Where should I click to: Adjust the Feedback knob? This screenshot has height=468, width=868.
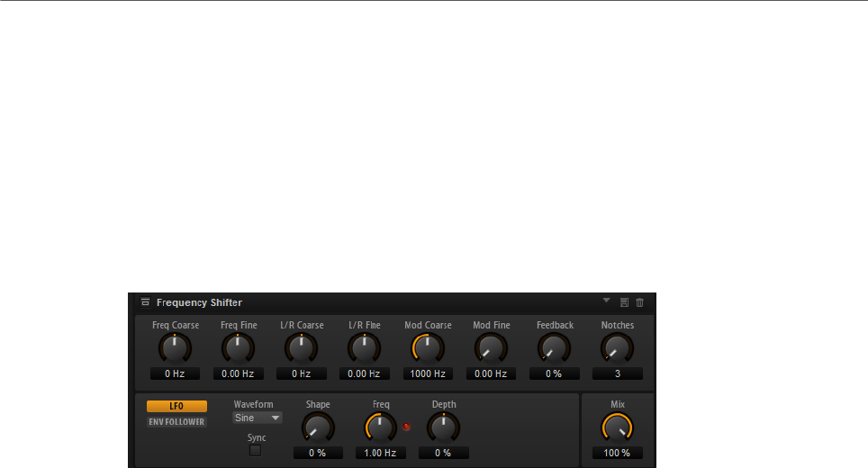[x=554, y=348]
